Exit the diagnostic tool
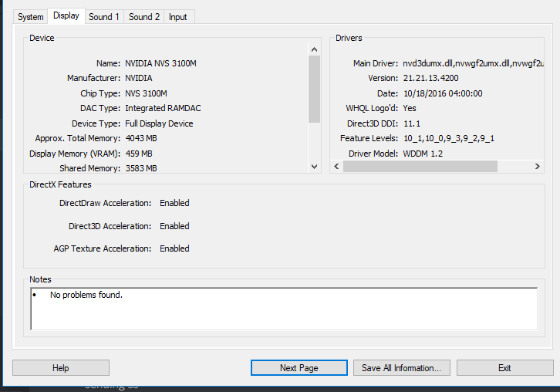560x392 pixels. pos(504,368)
